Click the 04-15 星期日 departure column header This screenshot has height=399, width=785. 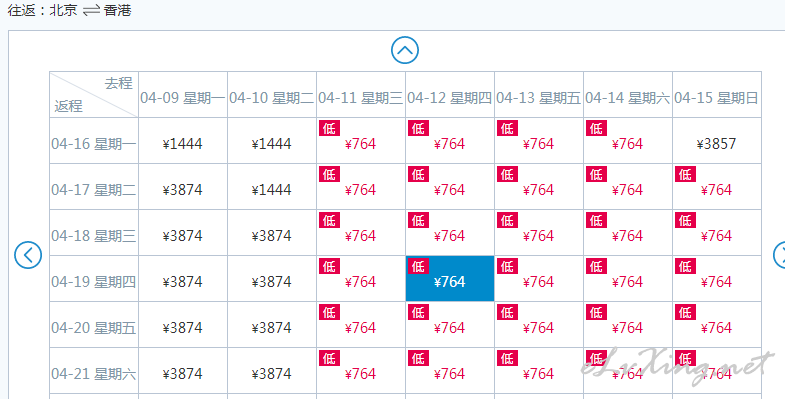click(716, 98)
